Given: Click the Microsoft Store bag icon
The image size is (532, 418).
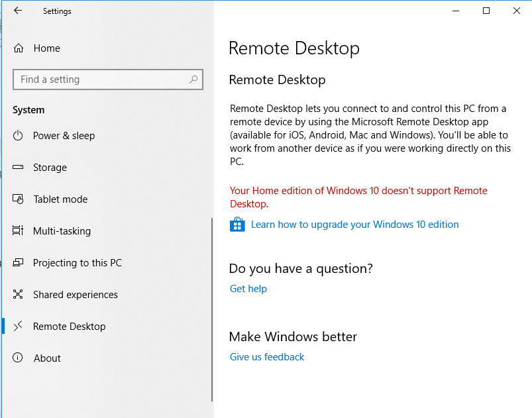Looking at the screenshot, I should [237, 225].
